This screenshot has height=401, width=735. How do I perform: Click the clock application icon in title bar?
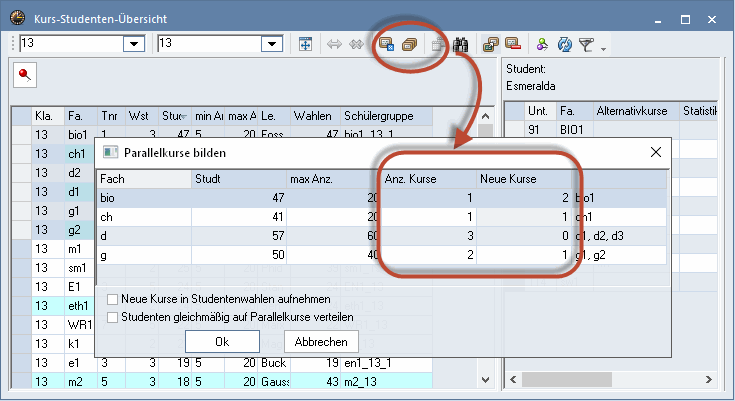pos(17,18)
